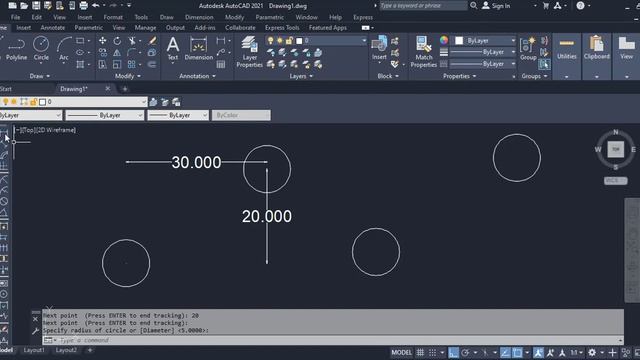Screen dimensions: 640x360
Task: Open the Clipboard panel
Action: pos(596,49)
